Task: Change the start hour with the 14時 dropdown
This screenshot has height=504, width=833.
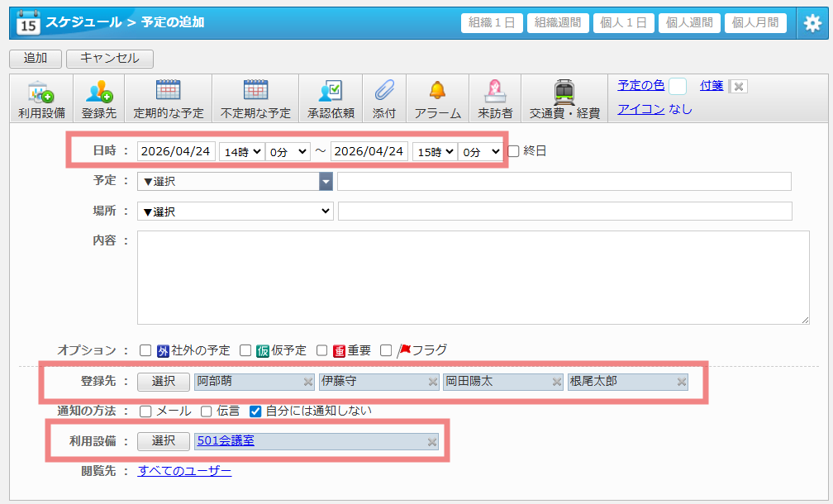Action: (243, 150)
